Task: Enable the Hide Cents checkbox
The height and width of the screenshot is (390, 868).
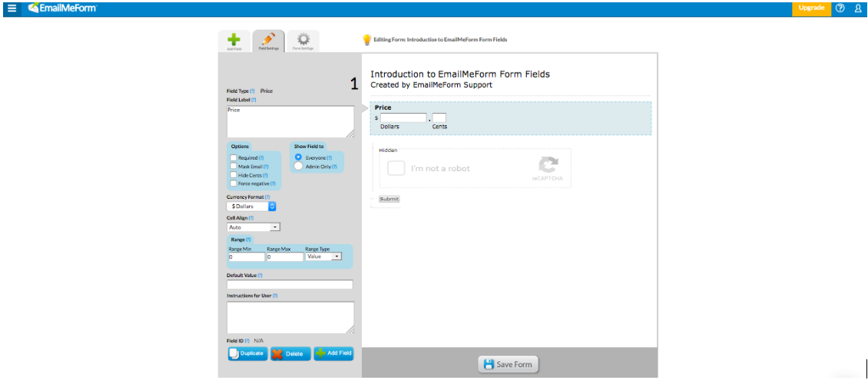Action: click(x=234, y=175)
